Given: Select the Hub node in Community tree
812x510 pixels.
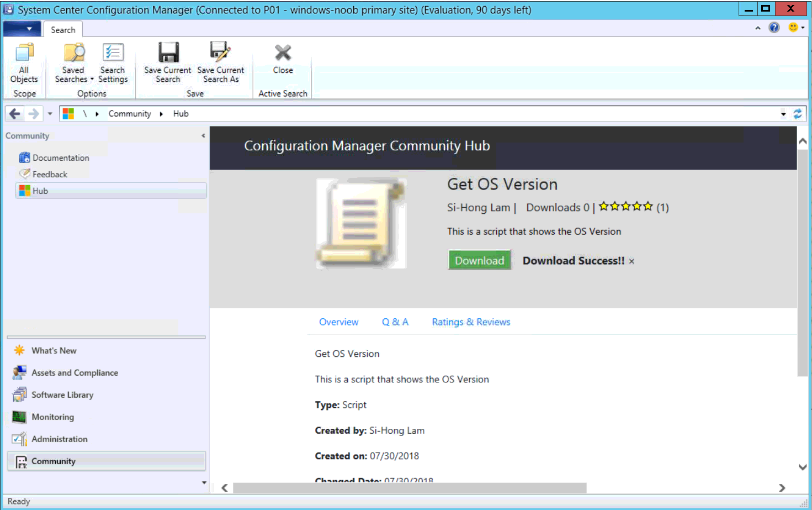Looking at the screenshot, I should (x=112, y=191).
